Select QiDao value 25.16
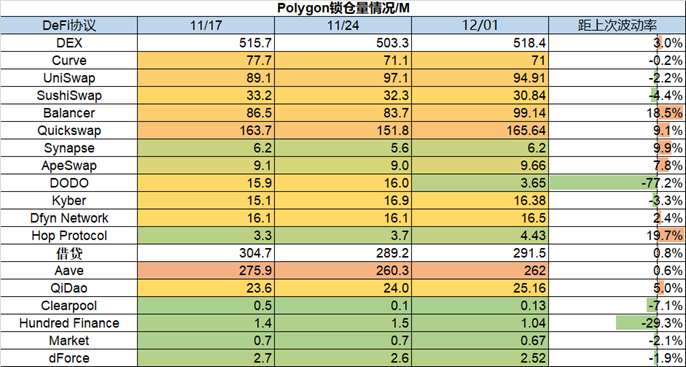Viewport: 686px width, 367px height. pyautogui.click(x=480, y=288)
